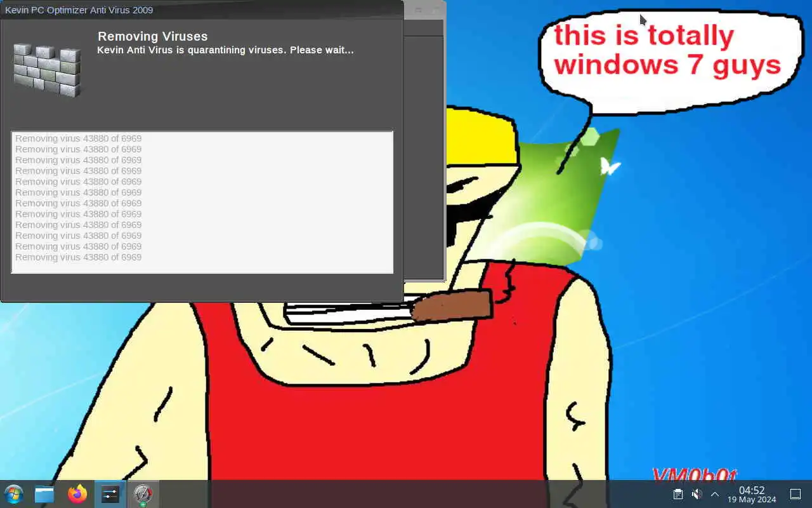Click the brick wall firewall icon

click(48, 70)
